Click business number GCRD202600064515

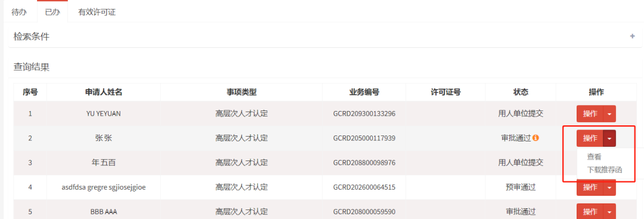pos(364,187)
